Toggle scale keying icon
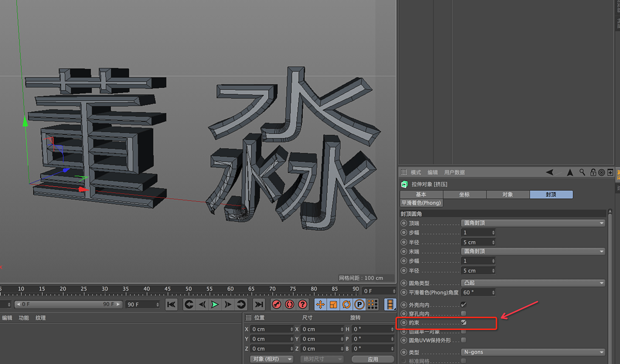 [333, 304]
